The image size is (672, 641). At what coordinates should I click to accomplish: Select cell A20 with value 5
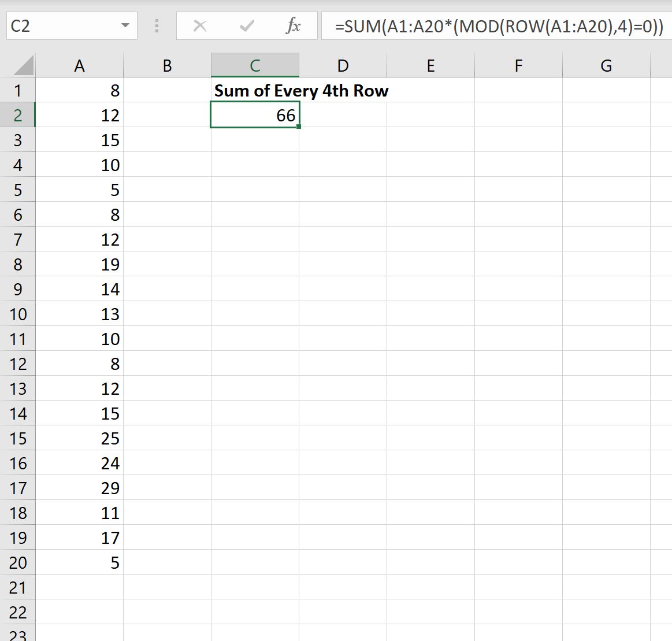[x=79, y=562]
